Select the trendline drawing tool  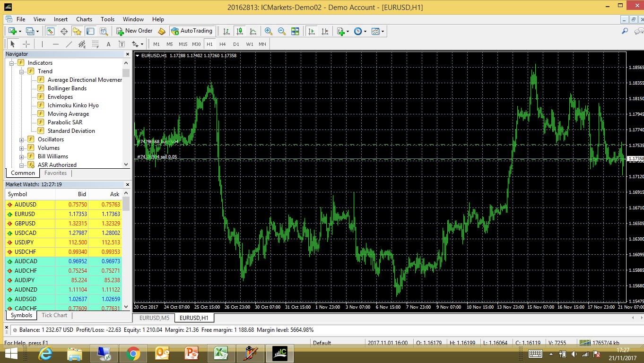[x=69, y=44]
